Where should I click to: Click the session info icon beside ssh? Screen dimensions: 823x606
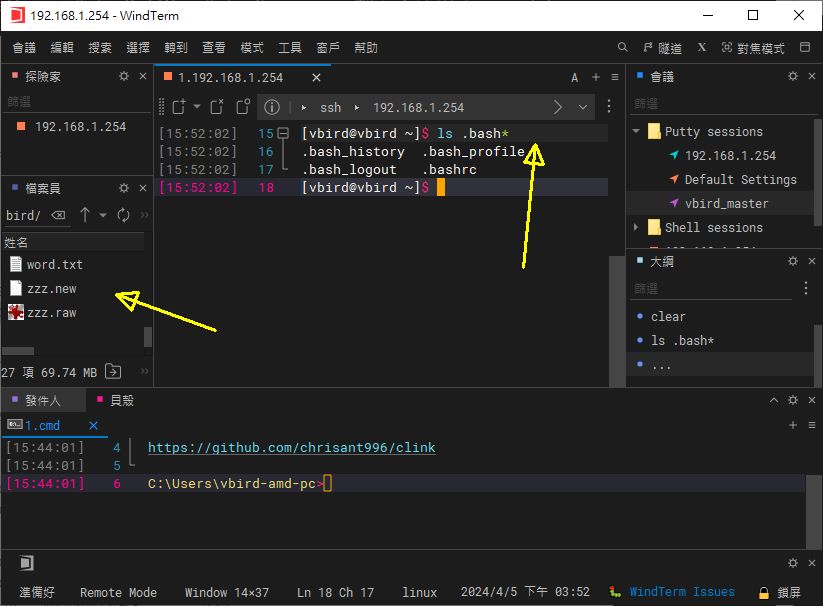click(271, 107)
